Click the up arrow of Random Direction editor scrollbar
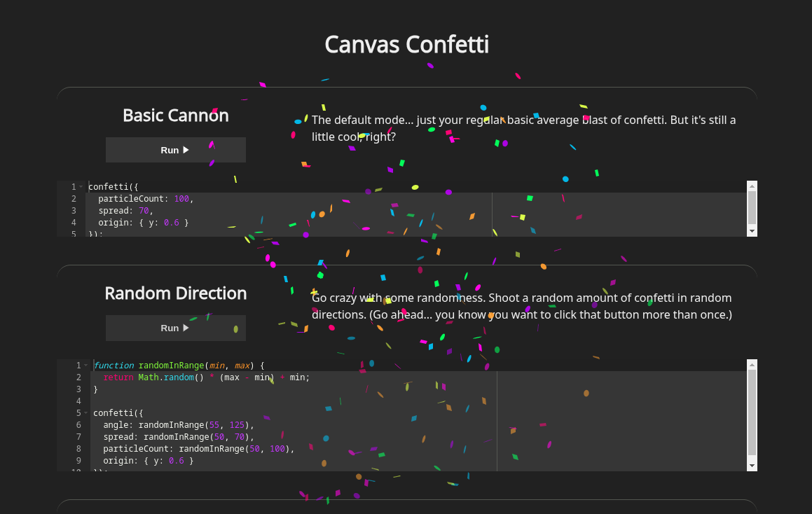 (752, 365)
